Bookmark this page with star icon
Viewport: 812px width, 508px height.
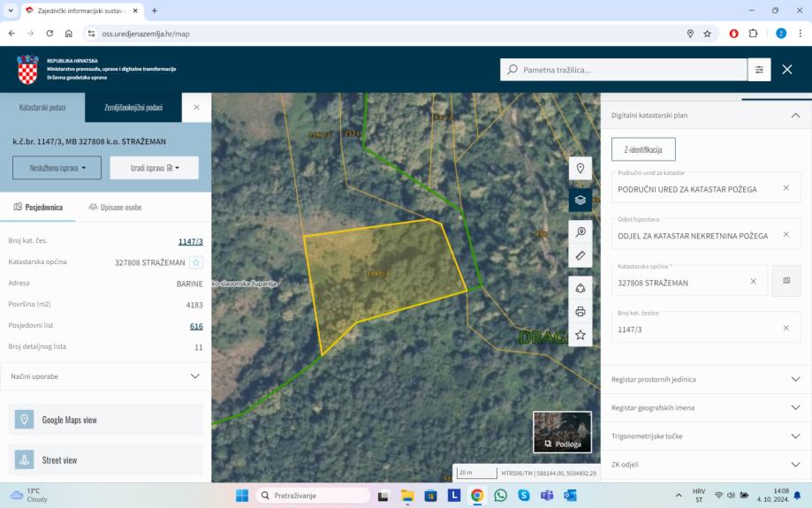click(x=707, y=34)
